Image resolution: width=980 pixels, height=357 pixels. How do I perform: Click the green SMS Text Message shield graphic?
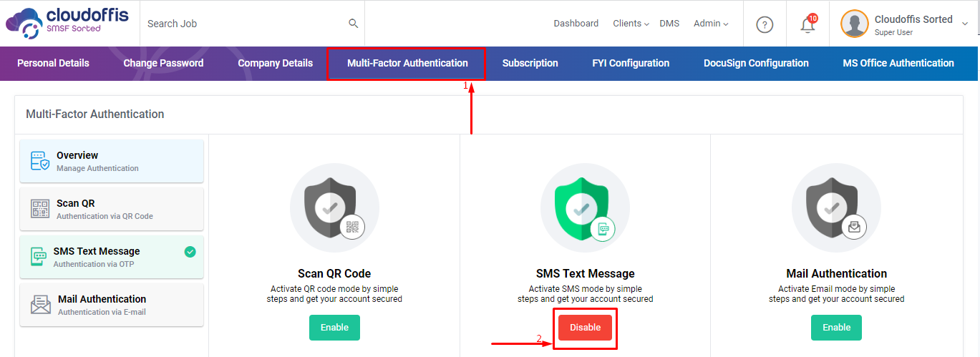coord(586,208)
